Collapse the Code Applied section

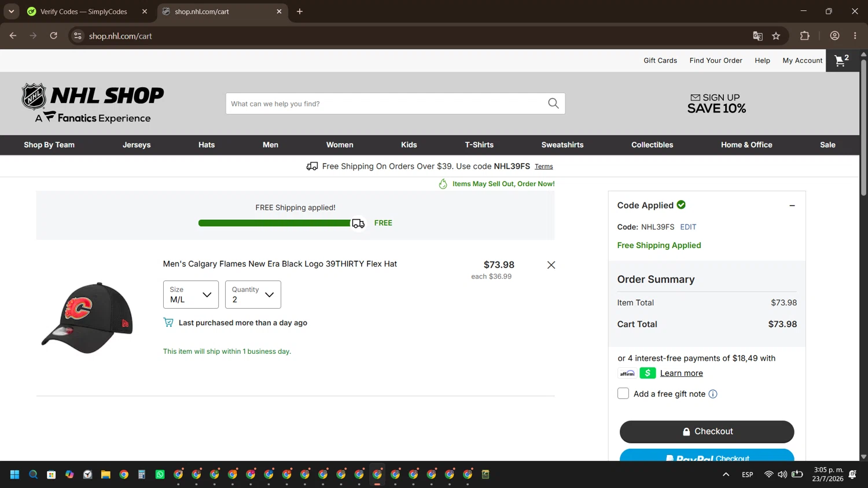click(x=792, y=205)
